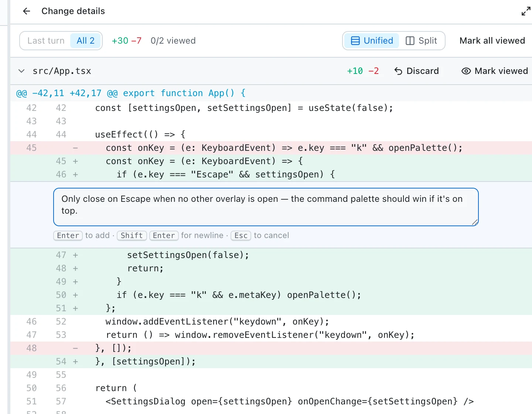The width and height of the screenshot is (532, 414).
Task: Click the line 'const [settingsOpen, setSettingsOpen]'
Action: (271, 108)
